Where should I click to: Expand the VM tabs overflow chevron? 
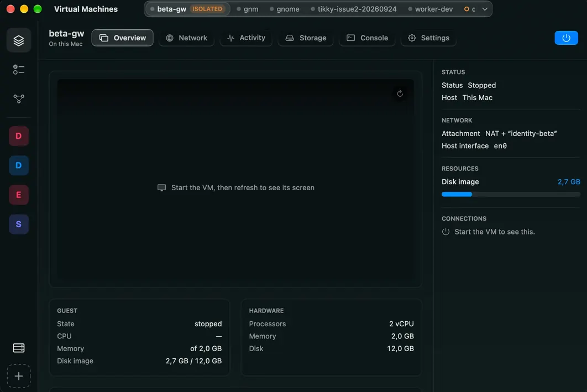coord(485,9)
